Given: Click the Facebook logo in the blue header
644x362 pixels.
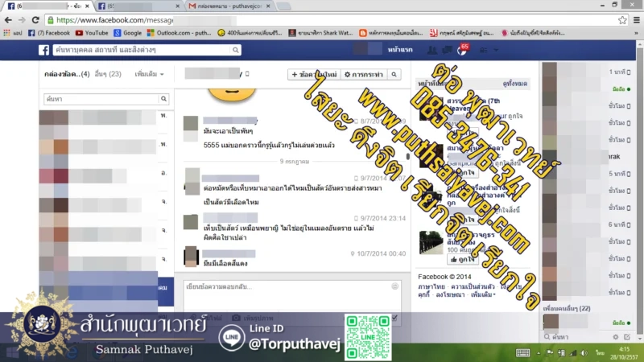Looking at the screenshot, I should click(x=44, y=50).
